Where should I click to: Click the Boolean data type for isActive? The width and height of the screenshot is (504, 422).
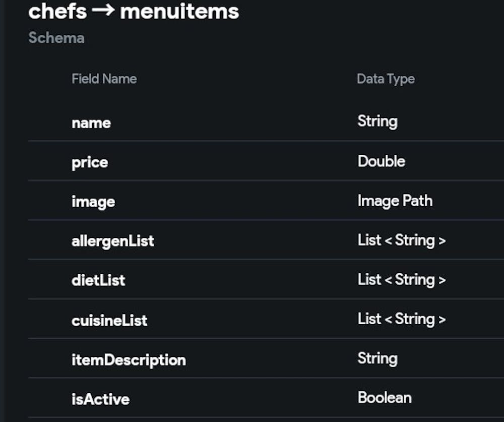point(385,398)
